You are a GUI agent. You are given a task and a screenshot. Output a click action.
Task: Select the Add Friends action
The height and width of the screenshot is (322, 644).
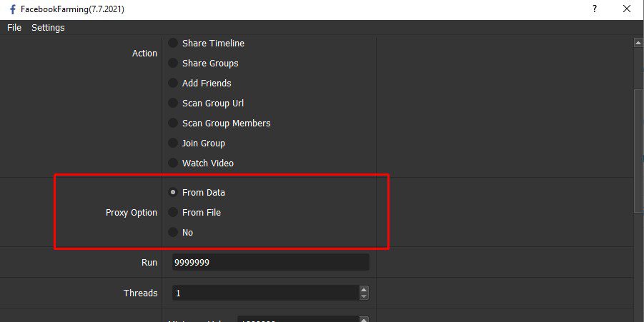click(x=199, y=84)
